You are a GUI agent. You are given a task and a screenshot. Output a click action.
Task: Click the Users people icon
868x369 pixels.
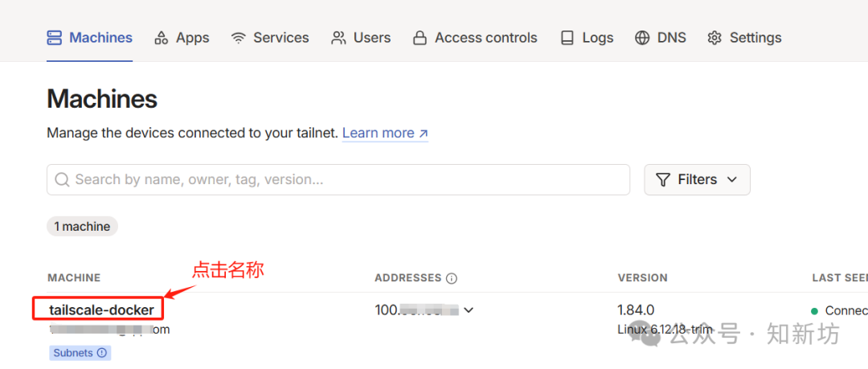pyautogui.click(x=338, y=38)
